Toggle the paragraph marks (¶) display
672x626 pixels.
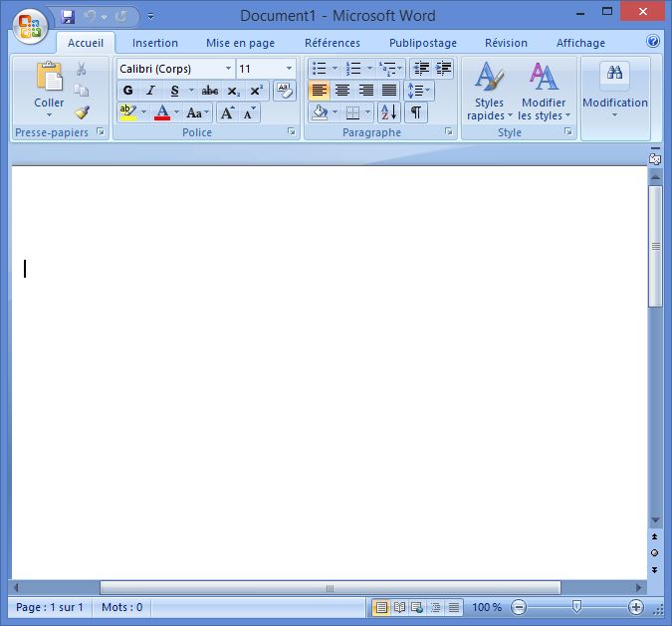pyautogui.click(x=416, y=112)
